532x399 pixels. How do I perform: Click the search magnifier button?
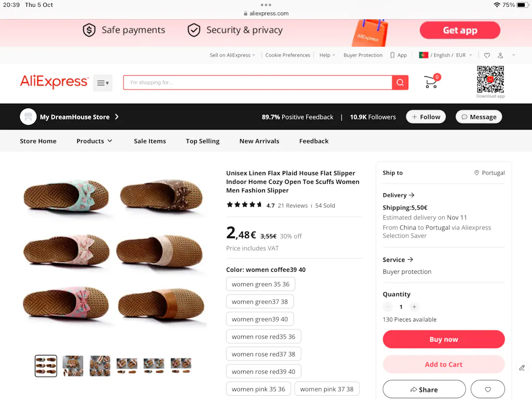click(x=400, y=83)
